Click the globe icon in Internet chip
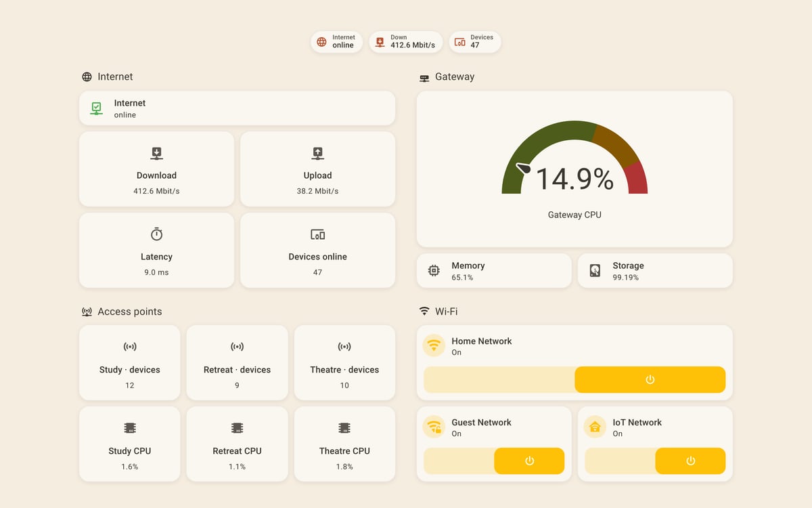 pos(321,42)
